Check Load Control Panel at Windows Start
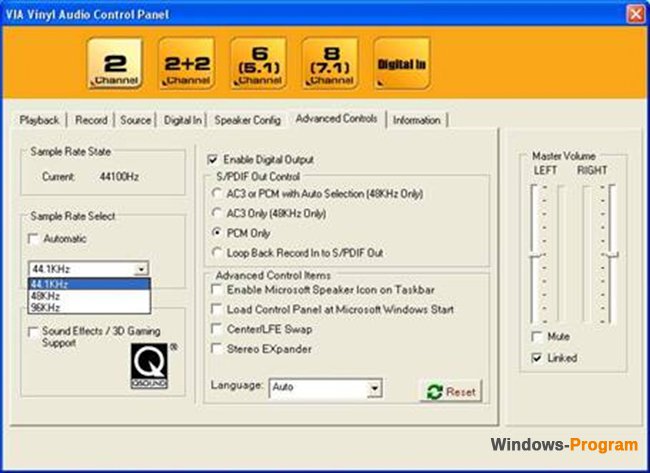 click(x=216, y=309)
